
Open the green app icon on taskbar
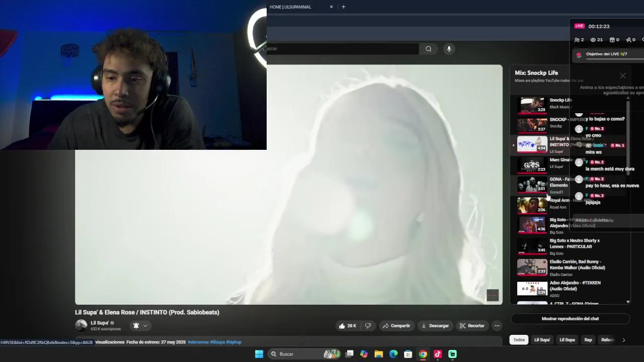(x=452, y=354)
